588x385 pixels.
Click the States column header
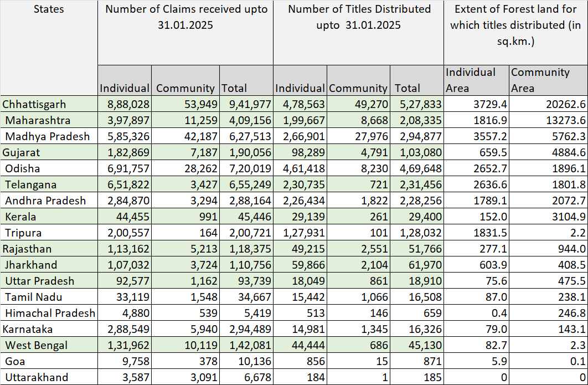point(49,9)
